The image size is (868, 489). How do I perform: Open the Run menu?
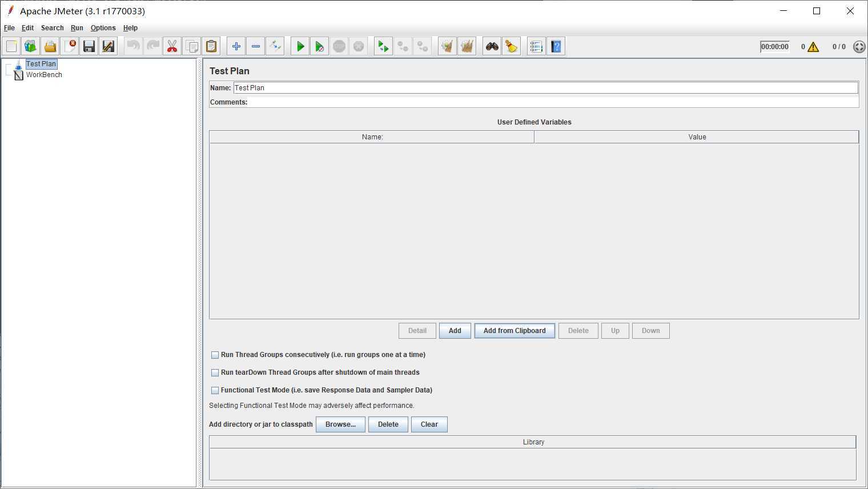coord(77,28)
